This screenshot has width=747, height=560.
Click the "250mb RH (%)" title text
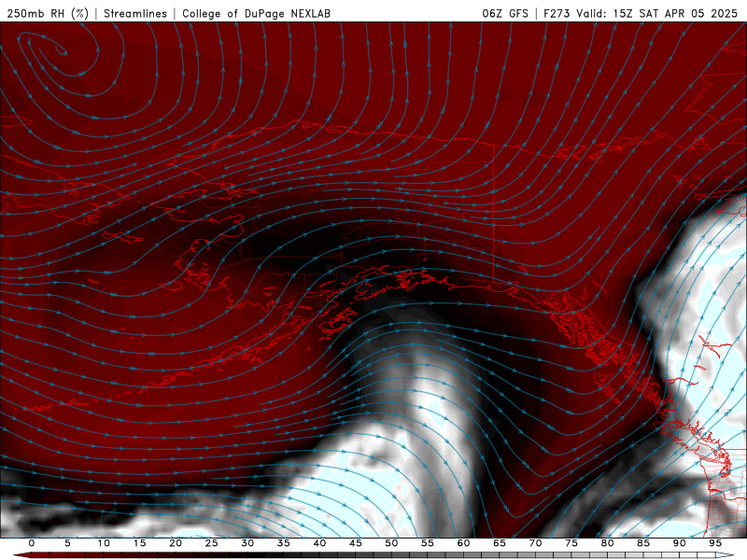click(x=48, y=13)
